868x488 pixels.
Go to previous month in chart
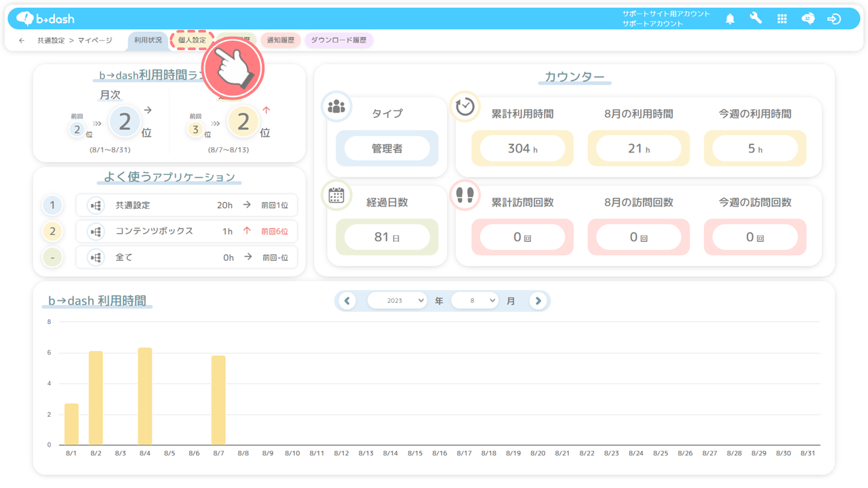(347, 300)
